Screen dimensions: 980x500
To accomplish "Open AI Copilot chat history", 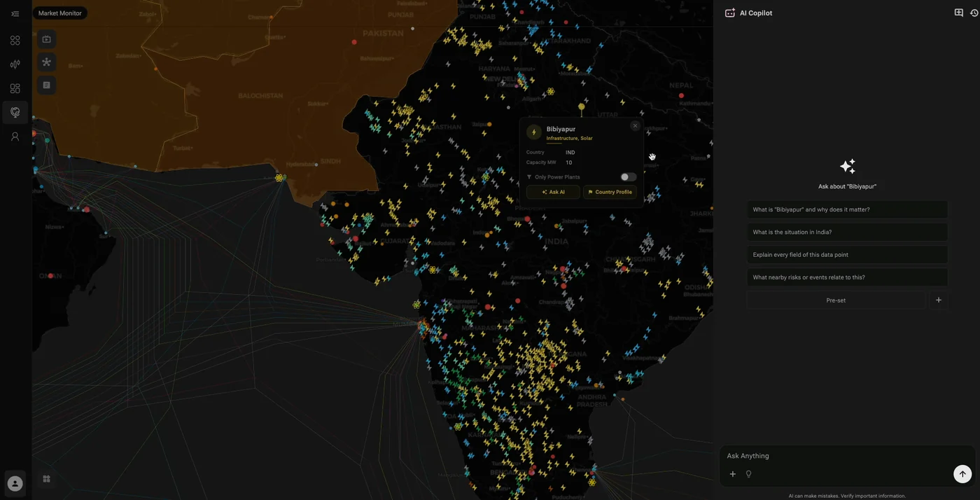I will point(974,13).
